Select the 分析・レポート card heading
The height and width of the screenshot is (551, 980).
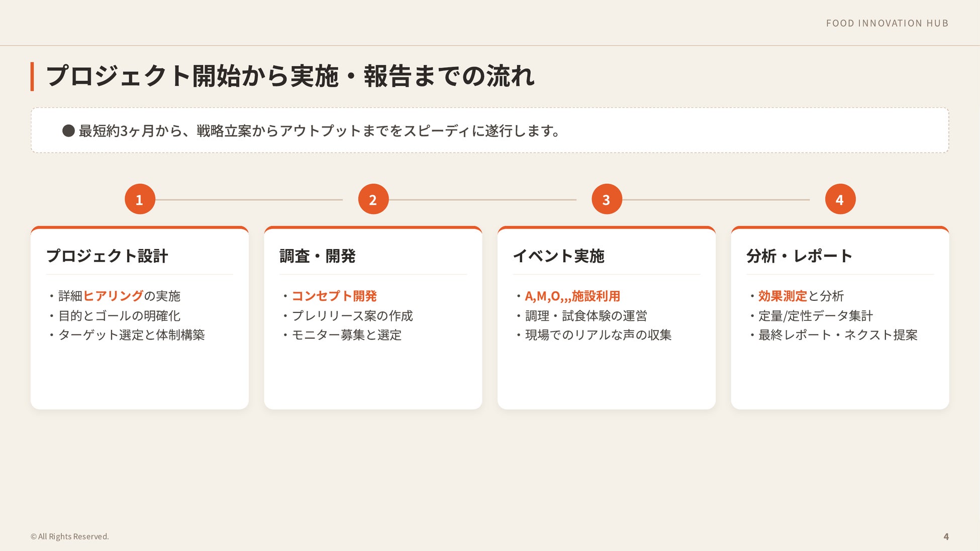click(799, 256)
